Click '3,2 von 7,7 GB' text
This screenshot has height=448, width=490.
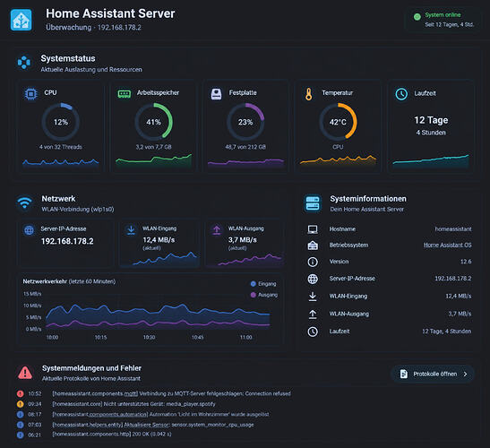pos(153,147)
